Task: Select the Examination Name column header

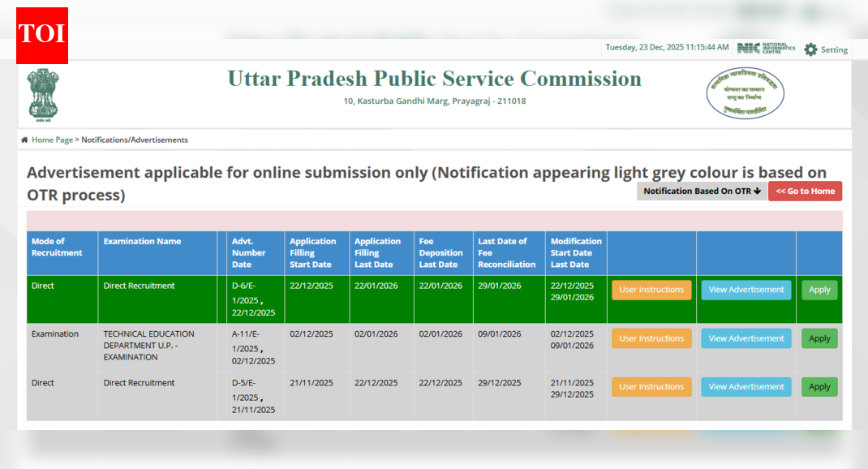Action: (142, 241)
